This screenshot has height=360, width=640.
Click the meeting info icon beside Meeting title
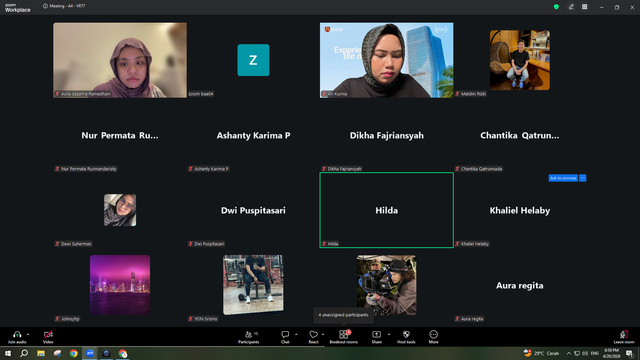(x=45, y=6)
